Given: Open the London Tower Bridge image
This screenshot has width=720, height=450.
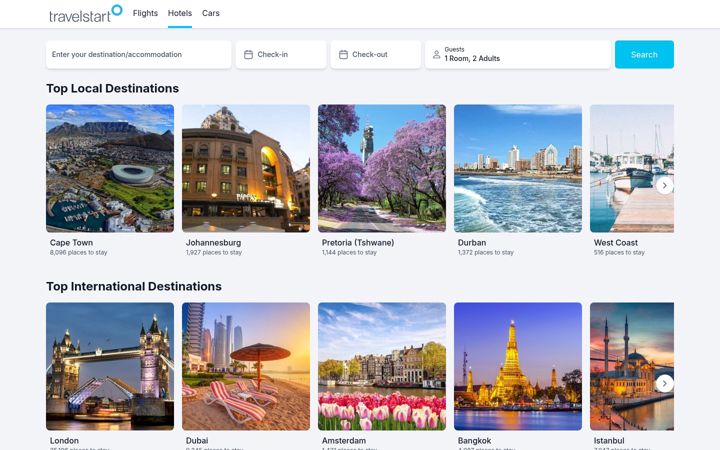Looking at the screenshot, I should point(110,366).
